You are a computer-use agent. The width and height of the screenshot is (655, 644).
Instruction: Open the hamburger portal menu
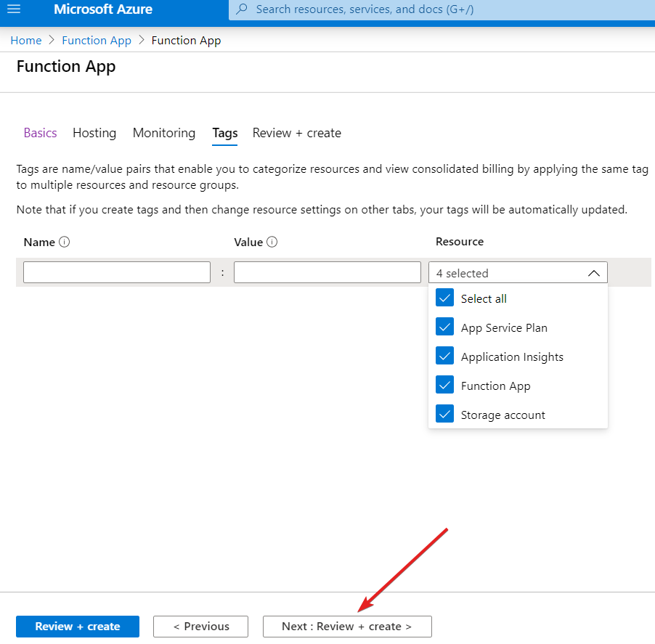point(14,9)
